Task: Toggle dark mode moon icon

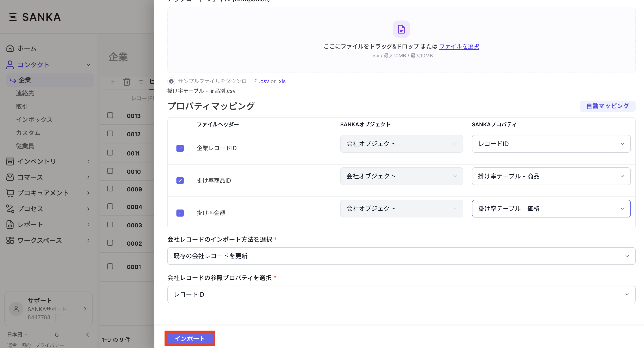Action: click(57, 335)
